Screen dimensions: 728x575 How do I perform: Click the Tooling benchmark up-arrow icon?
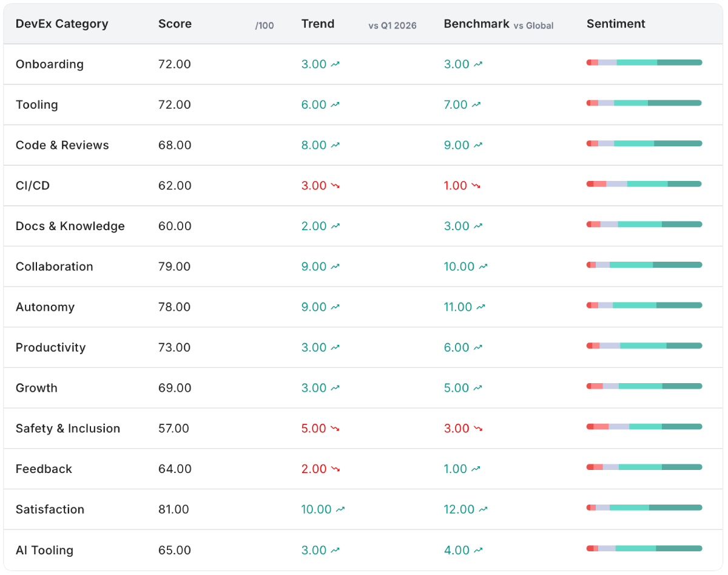tap(476, 104)
